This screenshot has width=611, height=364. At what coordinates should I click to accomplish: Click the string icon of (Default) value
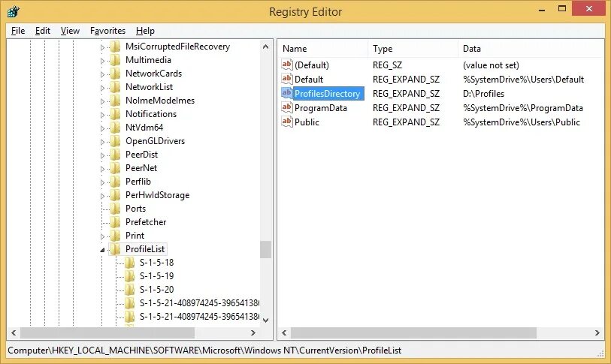click(287, 65)
